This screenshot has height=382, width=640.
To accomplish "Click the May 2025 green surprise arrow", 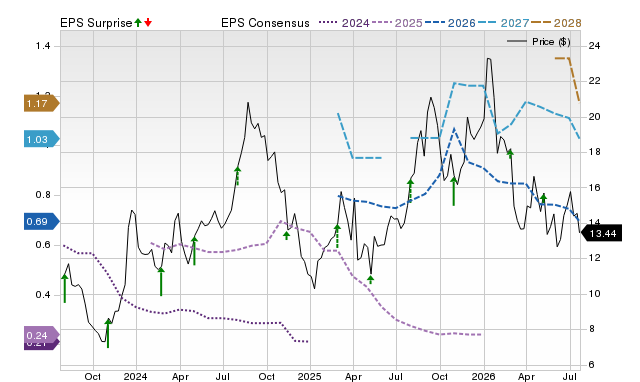I will [370, 280].
